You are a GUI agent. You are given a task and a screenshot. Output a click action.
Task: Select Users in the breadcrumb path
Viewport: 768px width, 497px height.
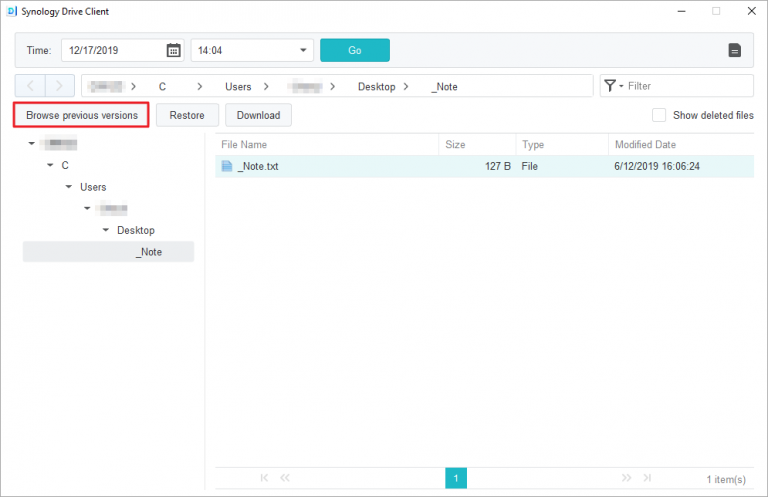238,86
